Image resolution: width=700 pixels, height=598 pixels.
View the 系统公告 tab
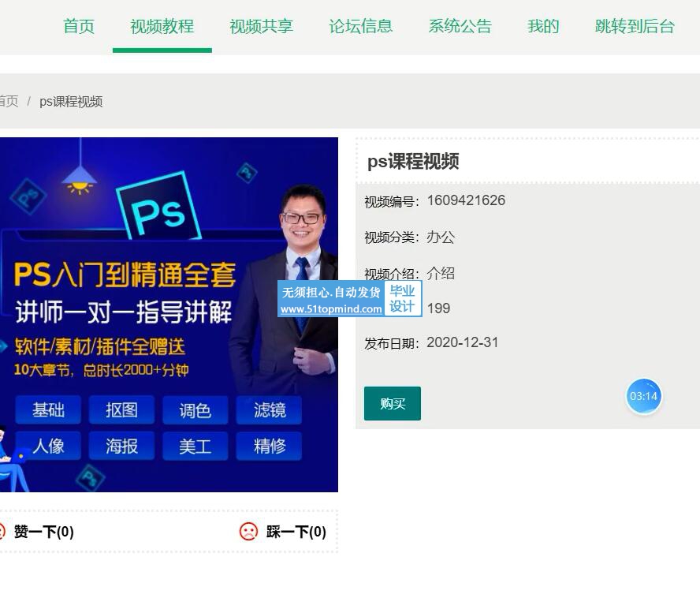click(x=460, y=26)
